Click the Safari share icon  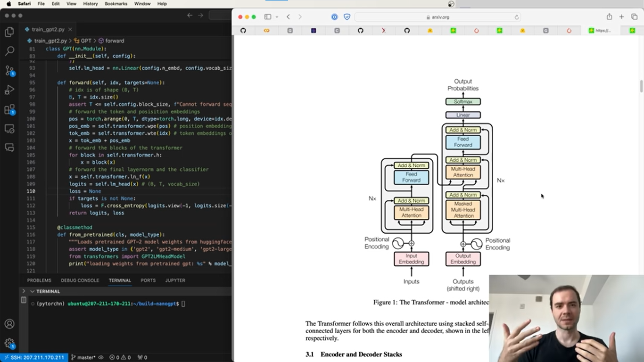tap(609, 17)
